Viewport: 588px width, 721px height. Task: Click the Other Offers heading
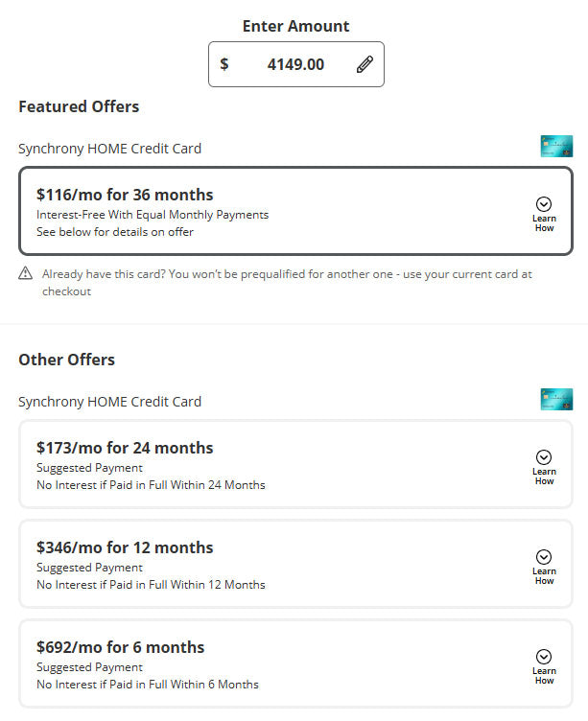pyautogui.click(x=66, y=360)
